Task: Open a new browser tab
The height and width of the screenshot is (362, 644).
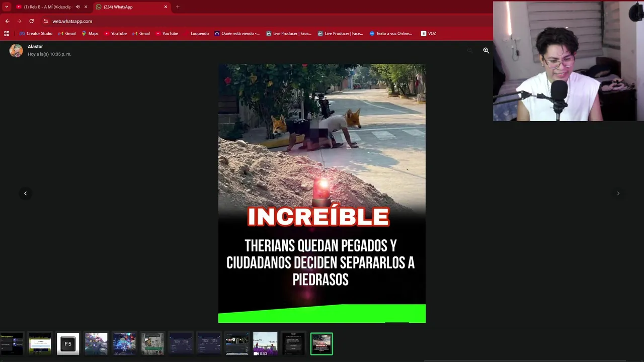Action: 178,7
